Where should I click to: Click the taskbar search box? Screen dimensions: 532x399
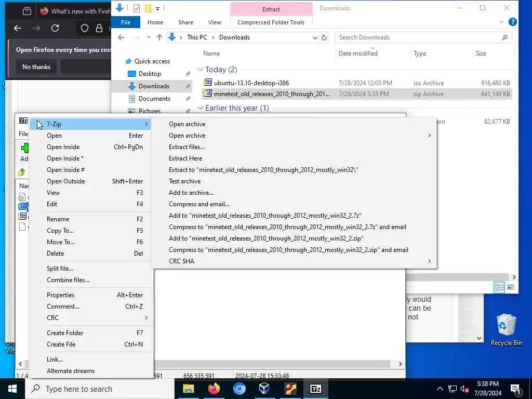click(100, 389)
